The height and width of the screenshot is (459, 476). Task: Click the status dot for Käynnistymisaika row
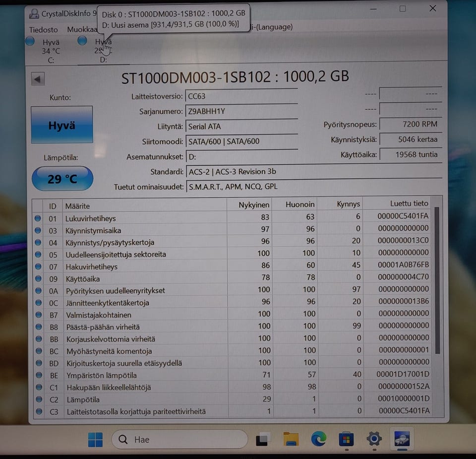[38, 230]
